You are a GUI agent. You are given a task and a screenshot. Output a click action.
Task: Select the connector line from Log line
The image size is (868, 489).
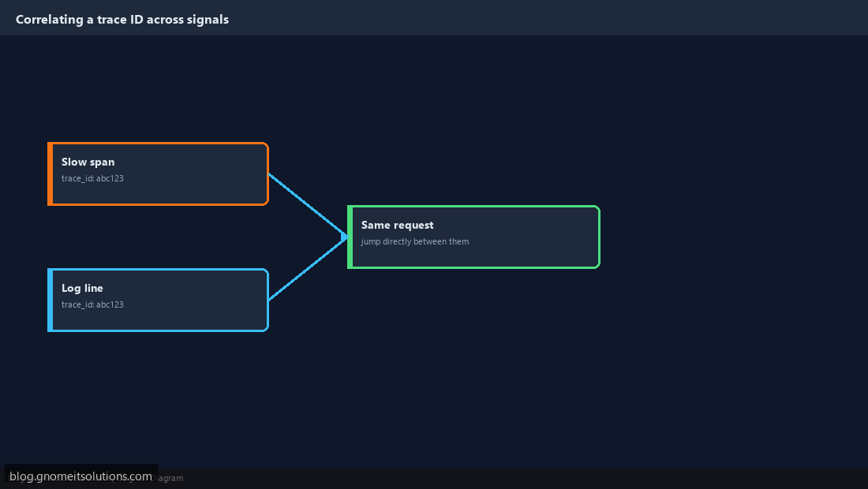pos(305,270)
